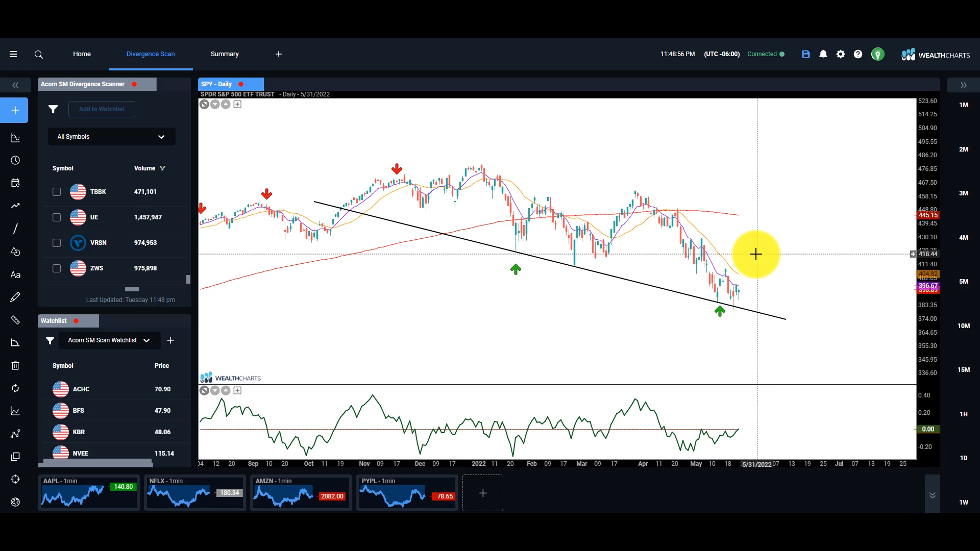
Task: Expand the right panel double chevron
Action: pos(964,85)
